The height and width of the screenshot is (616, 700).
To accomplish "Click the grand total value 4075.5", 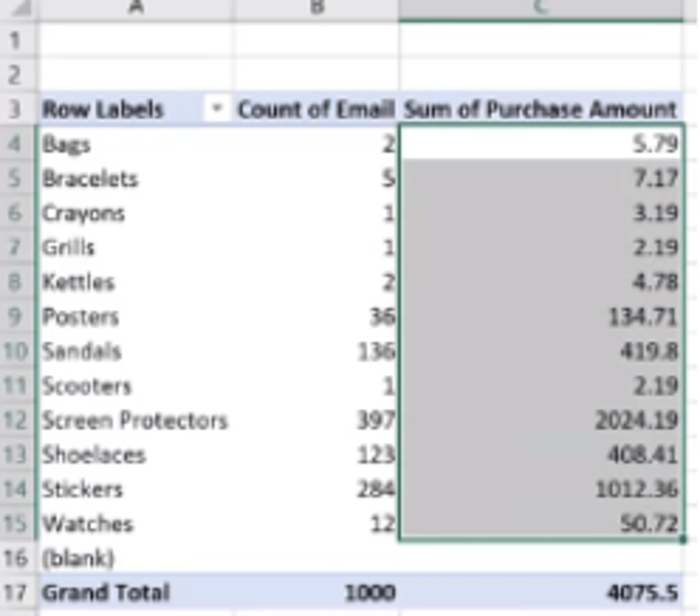I will pyautogui.click(x=642, y=593).
